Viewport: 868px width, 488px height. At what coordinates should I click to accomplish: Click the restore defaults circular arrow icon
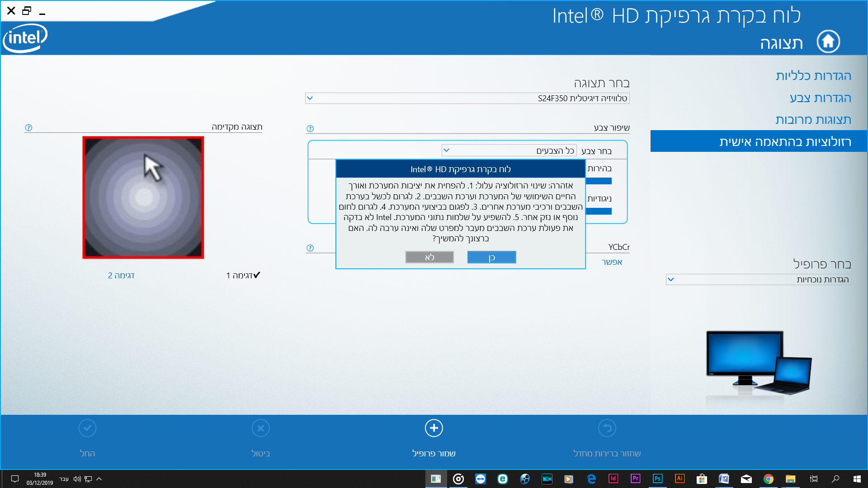[607, 428]
